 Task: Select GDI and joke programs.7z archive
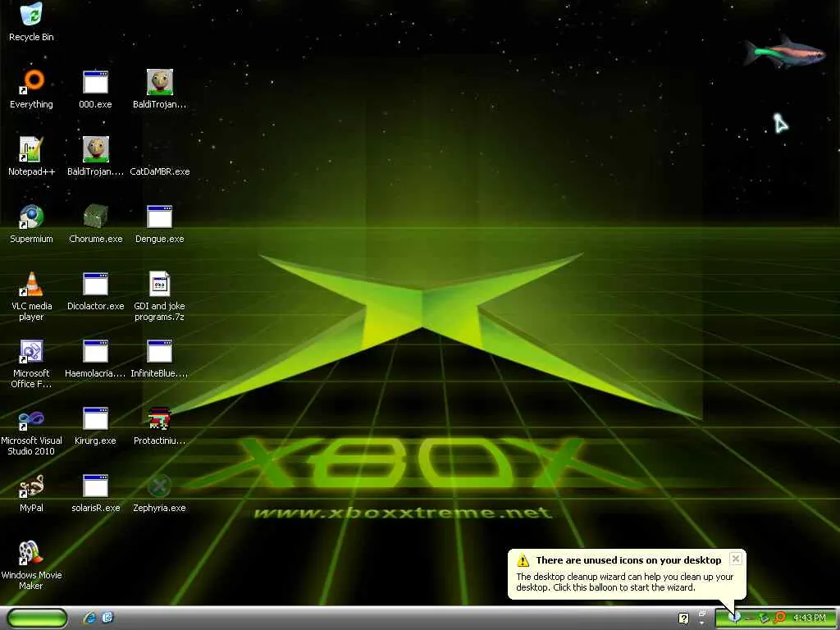point(160,283)
